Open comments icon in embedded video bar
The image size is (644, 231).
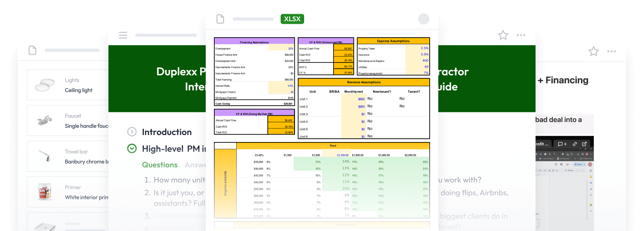(562, 144)
